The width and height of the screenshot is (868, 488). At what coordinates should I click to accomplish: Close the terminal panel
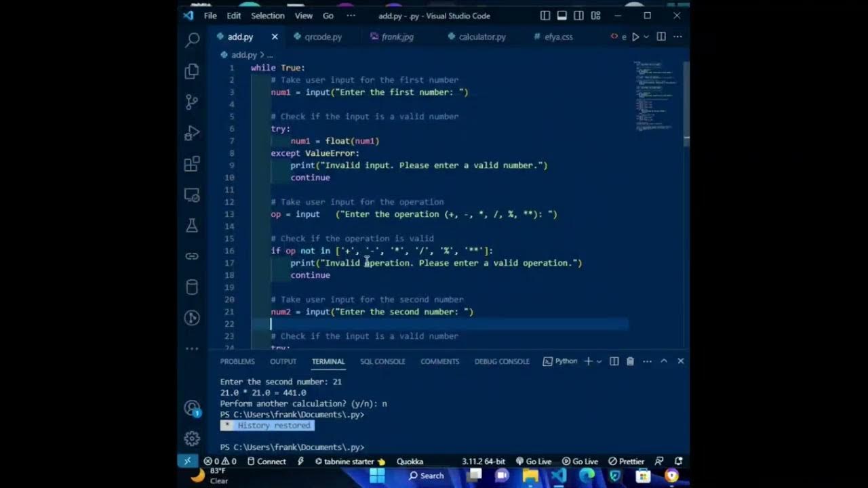[681, 361]
